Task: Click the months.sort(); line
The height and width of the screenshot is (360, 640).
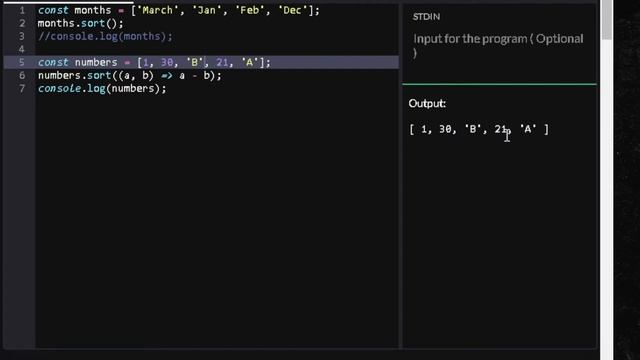Action: tap(80, 23)
